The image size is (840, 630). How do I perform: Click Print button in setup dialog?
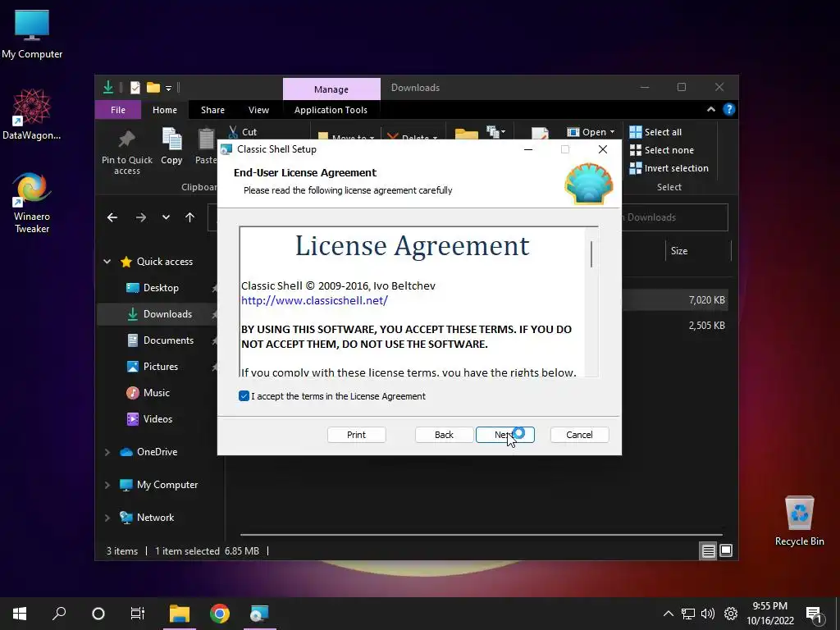[356, 435]
